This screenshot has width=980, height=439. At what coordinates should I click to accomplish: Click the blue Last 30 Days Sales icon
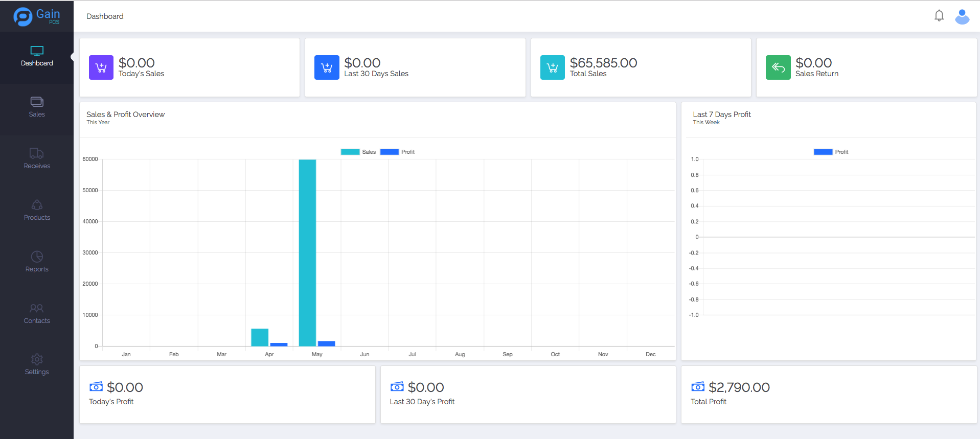tap(327, 67)
